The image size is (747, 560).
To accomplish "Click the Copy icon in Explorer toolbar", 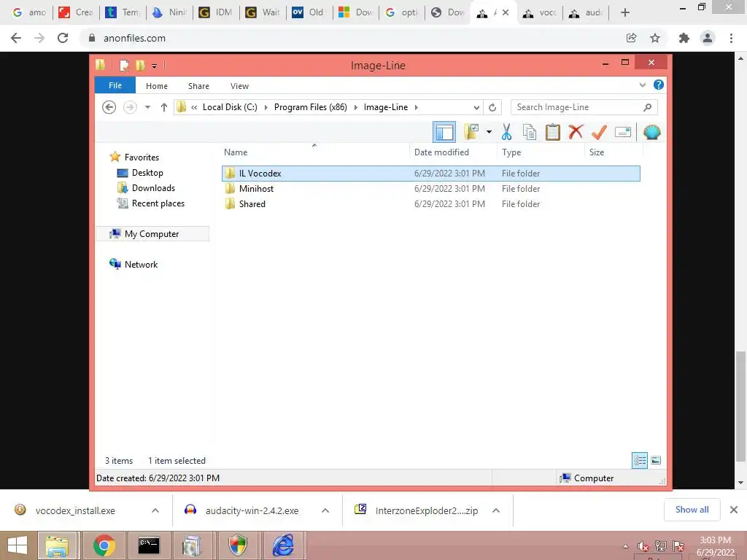I will pyautogui.click(x=530, y=132).
